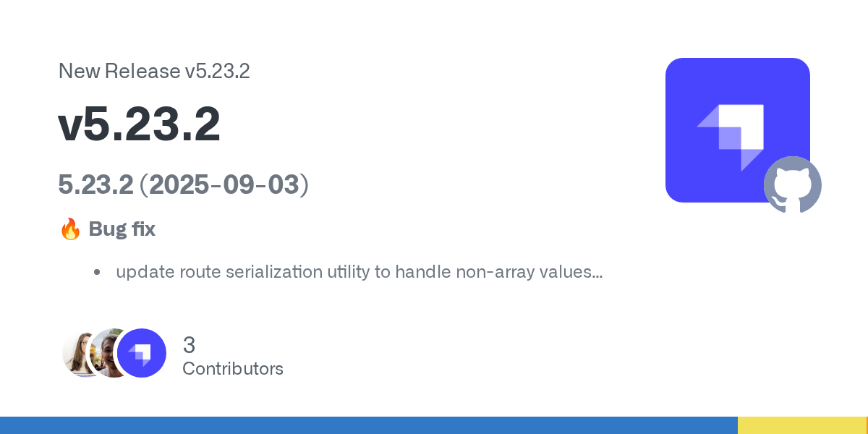Screen dimensions: 868x434
Task: Select the 'Bug fix' section heading
Action: pyautogui.click(x=122, y=230)
